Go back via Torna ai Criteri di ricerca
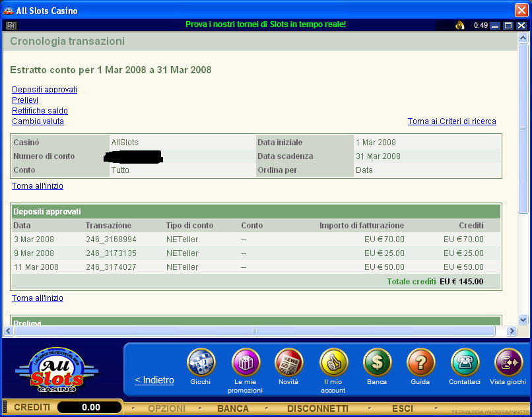This screenshot has width=532, height=417. click(452, 121)
